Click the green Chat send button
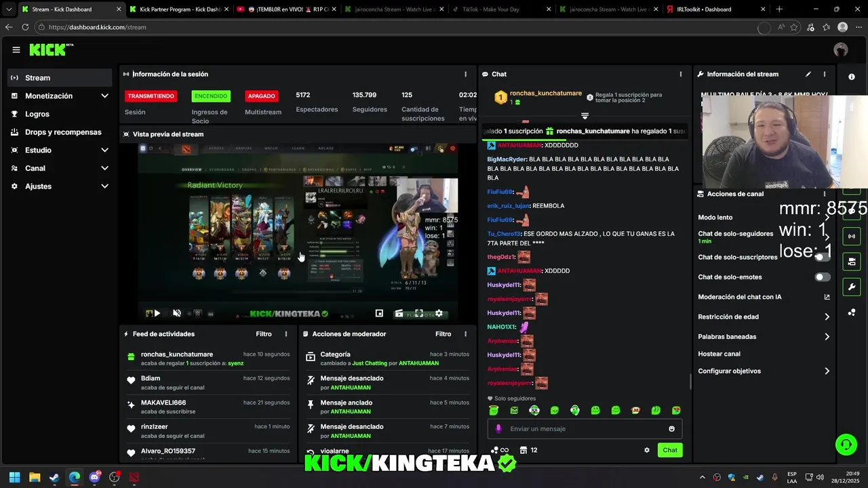The width and height of the screenshot is (868, 488). click(x=670, y=450)
